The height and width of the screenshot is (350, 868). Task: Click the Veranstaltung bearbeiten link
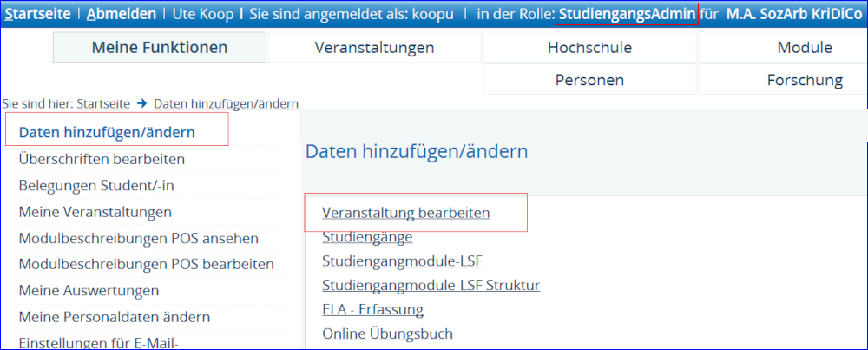(405, 212)
